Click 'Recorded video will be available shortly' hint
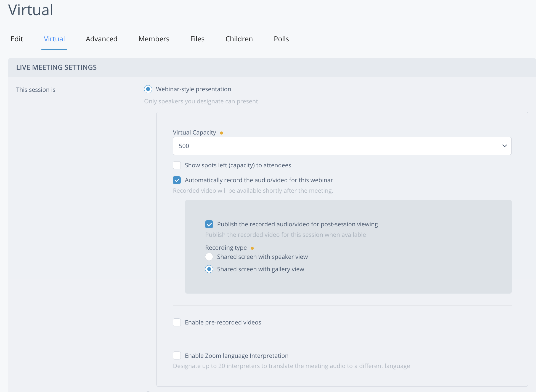Image resolution: width=536 pixels, height=392 pixels. coord(253,190)
